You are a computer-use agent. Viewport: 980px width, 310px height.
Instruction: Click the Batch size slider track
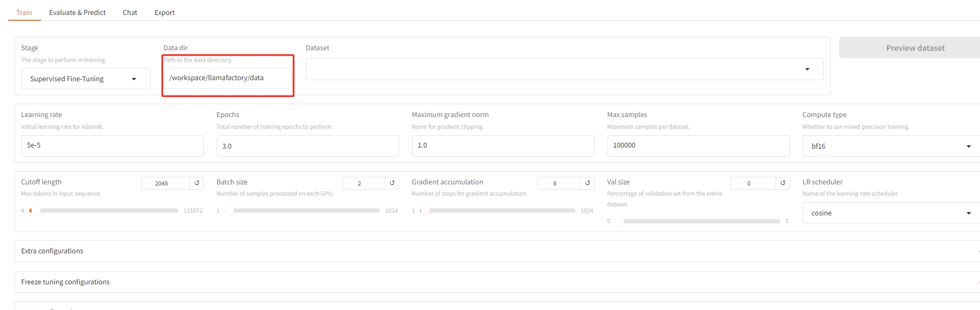[x=304, y=211]
